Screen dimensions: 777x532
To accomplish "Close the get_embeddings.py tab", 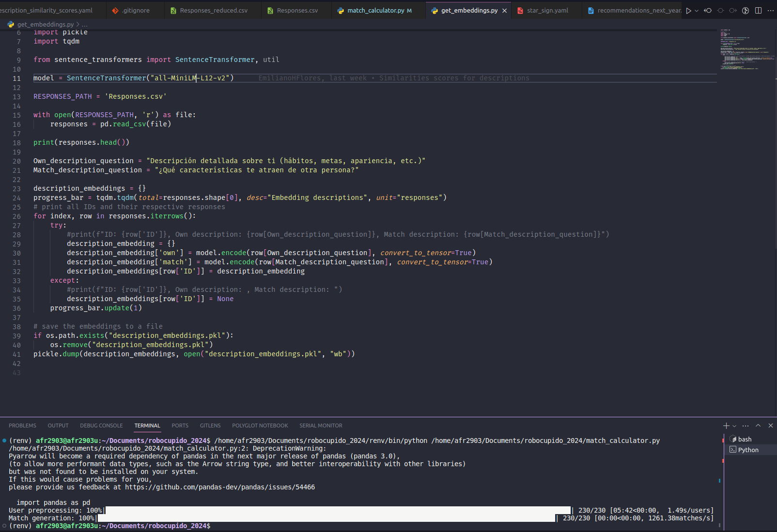I will (505, 11).
